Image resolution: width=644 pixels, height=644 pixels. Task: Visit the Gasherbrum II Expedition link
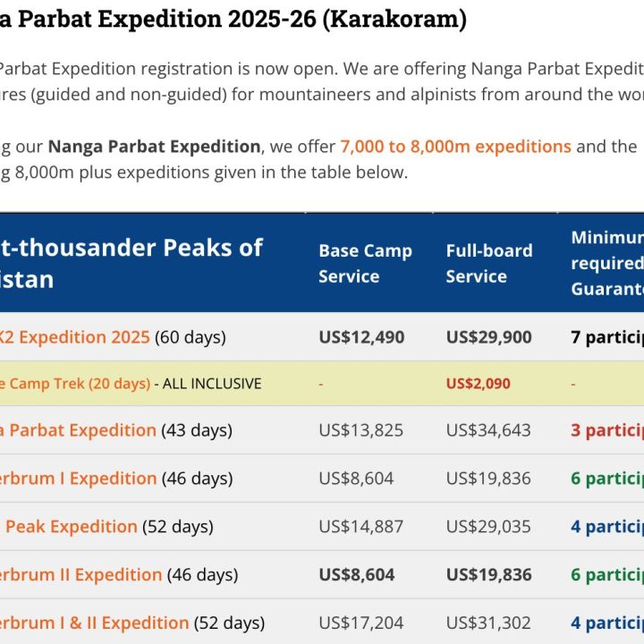pos(80,575)
